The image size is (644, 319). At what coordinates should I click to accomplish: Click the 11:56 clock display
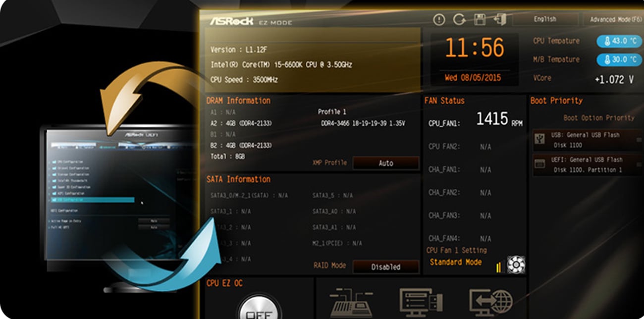click(x=474, y=49)
